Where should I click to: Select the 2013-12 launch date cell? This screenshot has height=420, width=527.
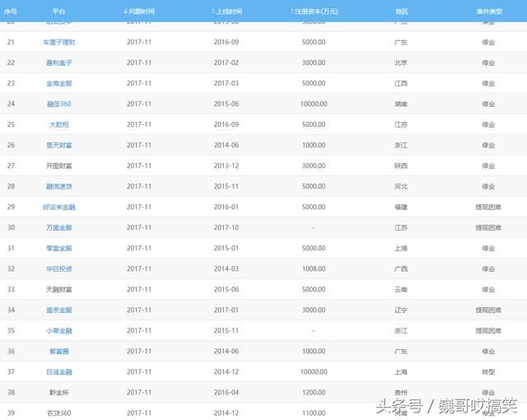point(226,166)
